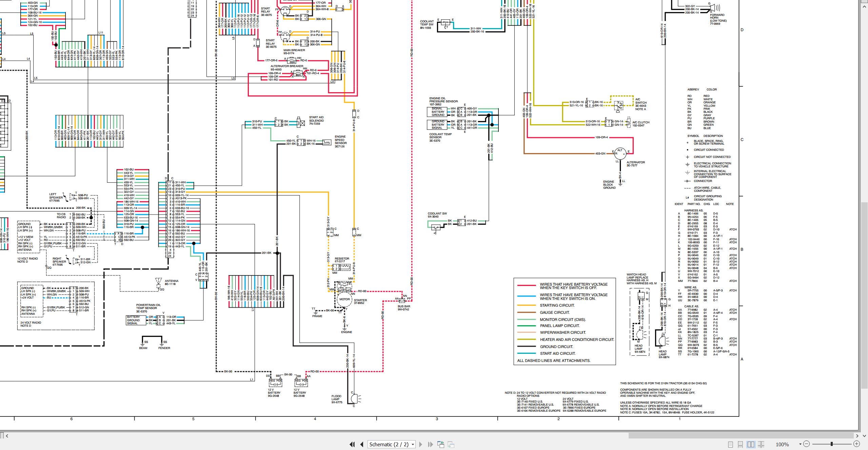Click the MAIN BREAKER 9S-0174 label

[x=294, y=52]
